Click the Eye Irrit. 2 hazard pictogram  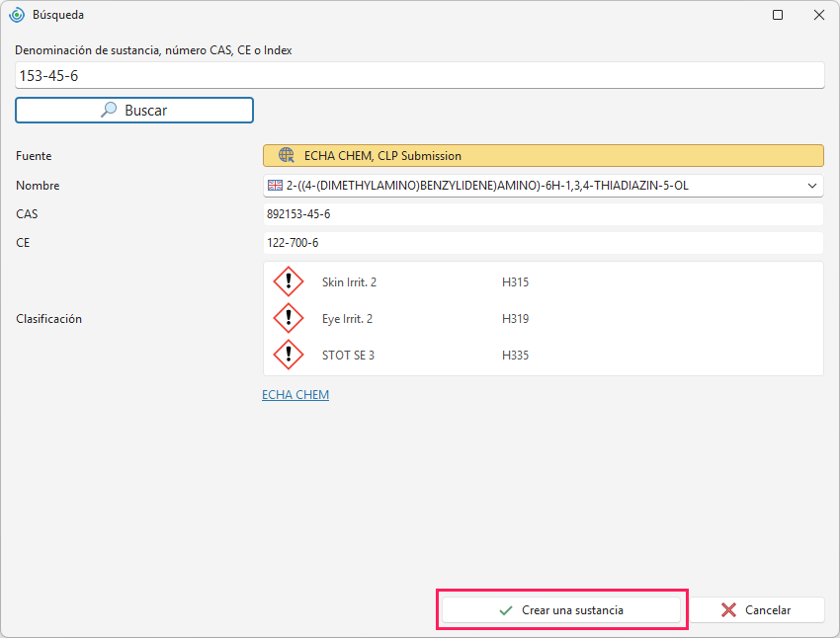(x=289, y=318)
